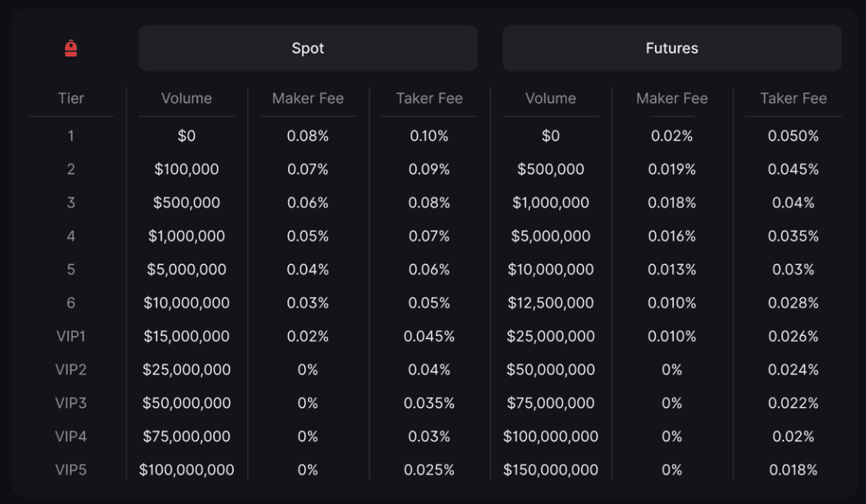Image resolution: width=866 pixels, height=504 pixels.
Task: Click the VIP5 tier label
Action: point(70,470)
